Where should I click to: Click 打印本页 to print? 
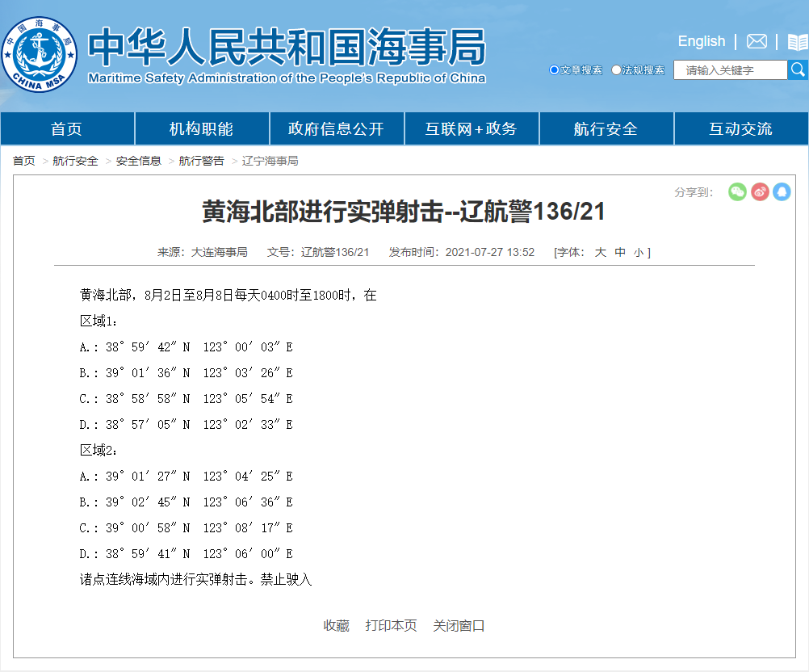391,625
